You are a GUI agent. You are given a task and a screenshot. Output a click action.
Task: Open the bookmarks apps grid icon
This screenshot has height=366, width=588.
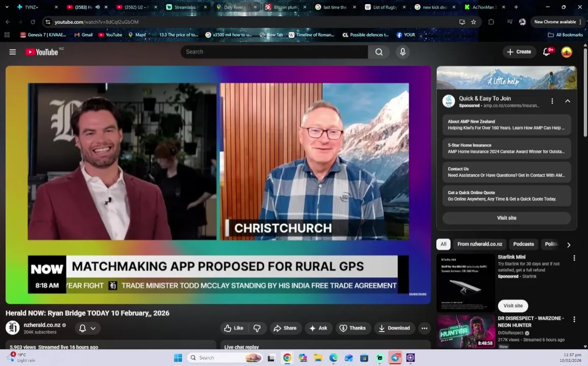(7, 35)
